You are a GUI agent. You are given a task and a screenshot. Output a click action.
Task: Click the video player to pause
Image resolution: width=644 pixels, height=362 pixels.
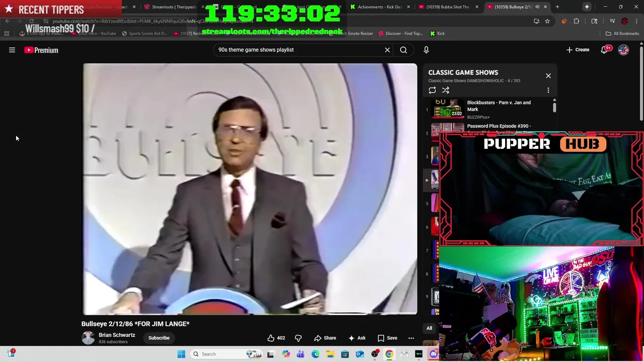tap(250, 189)
